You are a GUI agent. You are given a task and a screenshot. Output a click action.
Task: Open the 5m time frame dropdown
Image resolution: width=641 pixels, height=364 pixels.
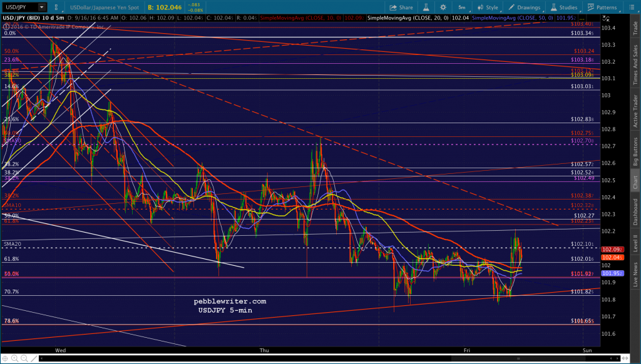coord(463,8)
